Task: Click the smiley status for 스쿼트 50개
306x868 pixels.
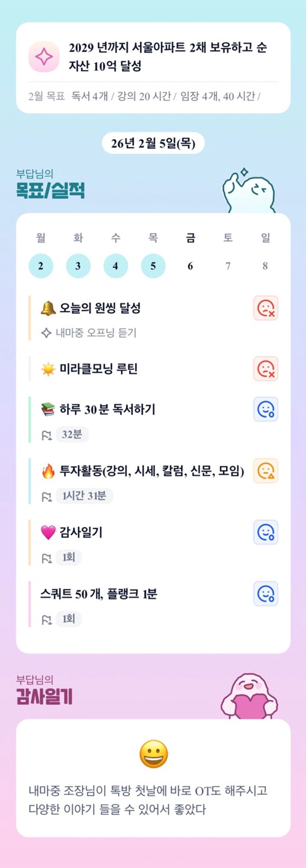Action: [265, 594]
